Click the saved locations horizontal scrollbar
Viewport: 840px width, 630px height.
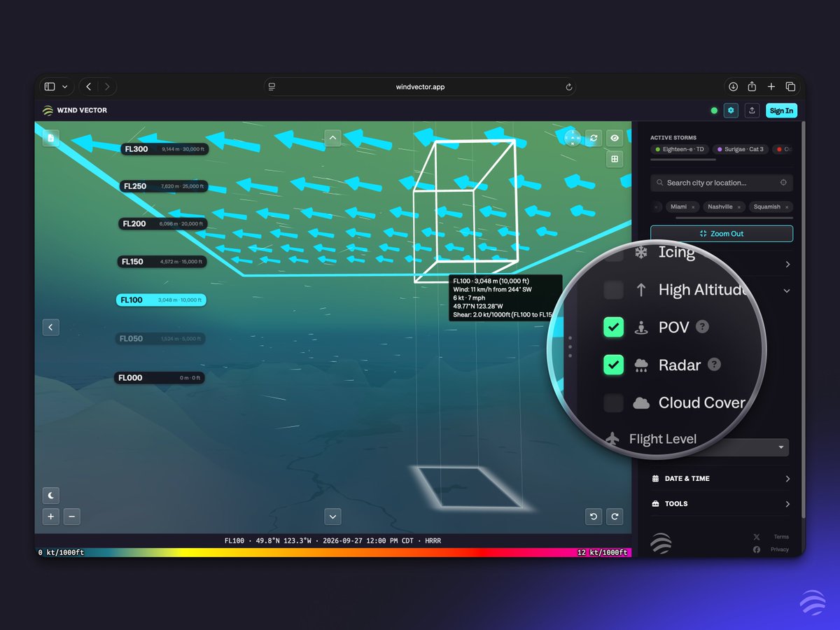734,218
